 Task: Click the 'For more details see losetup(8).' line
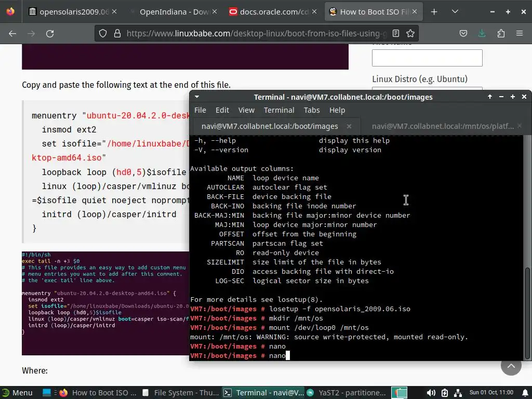256,300
